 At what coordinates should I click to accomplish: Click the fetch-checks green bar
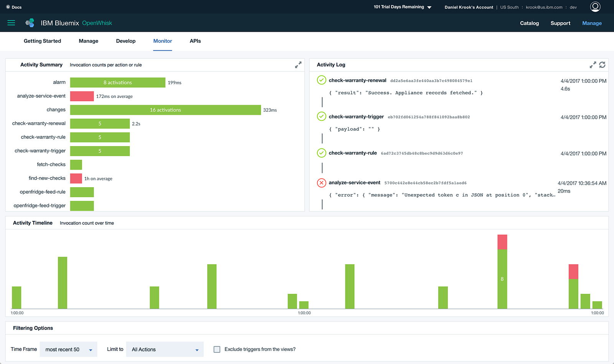(76, 165)
